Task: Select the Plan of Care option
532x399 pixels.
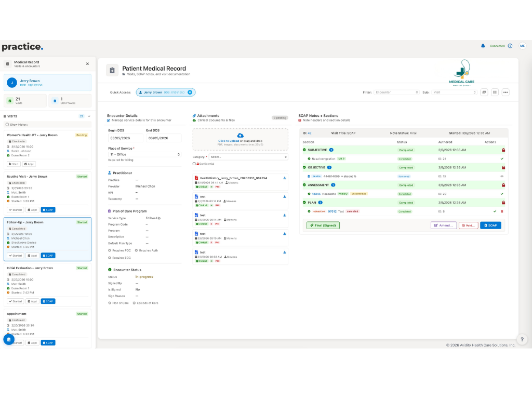Action: point(110,303)
